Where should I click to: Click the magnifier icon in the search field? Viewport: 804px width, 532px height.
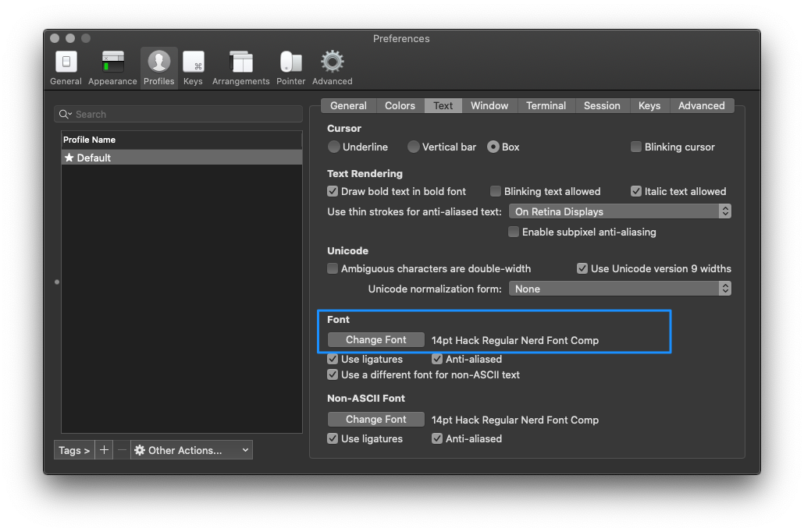click(x=65, y=115)
